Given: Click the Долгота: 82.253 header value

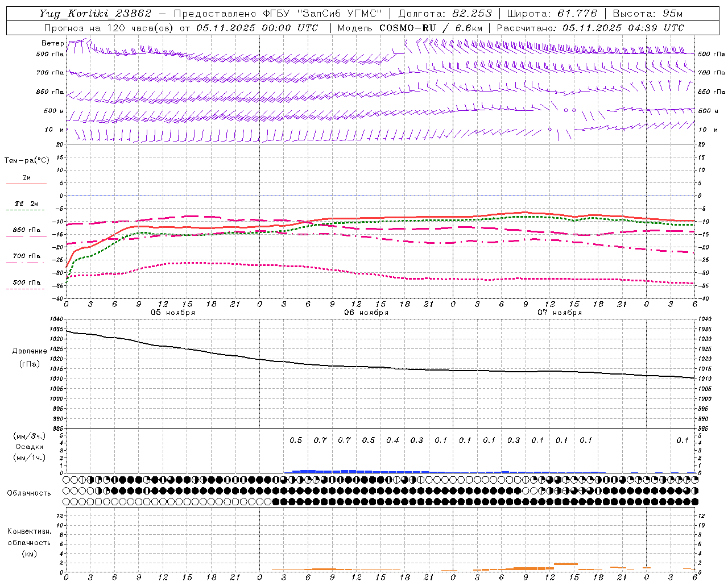Looking at the screenshot, I should click(445, 14).
